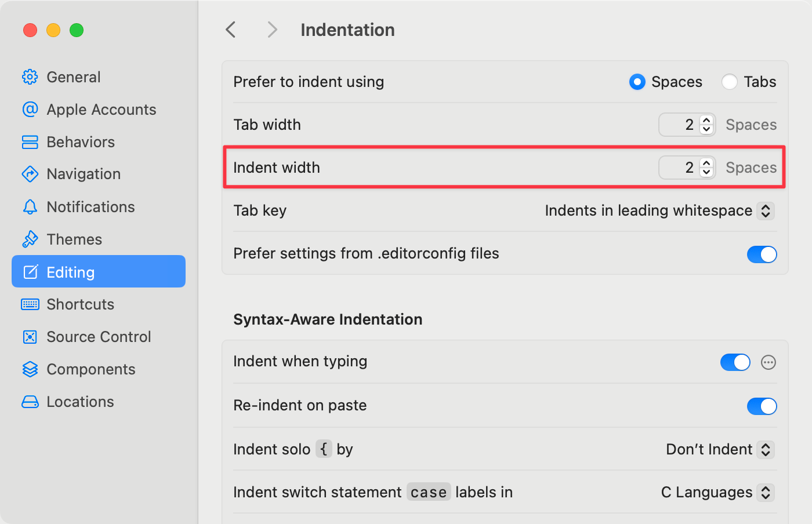Disable the Re-indent on paste switch
The height and width of the screenshot is (524, 812).
(x=762, y=406)
